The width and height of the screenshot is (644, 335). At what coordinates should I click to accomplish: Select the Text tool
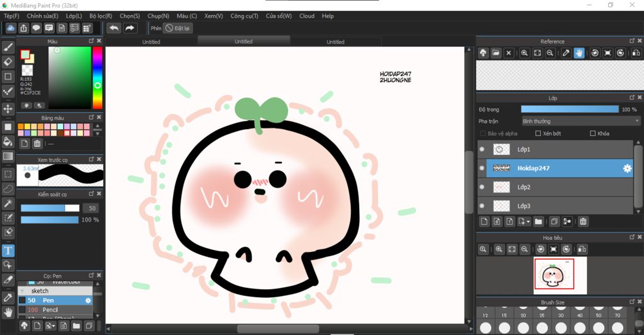8,251
